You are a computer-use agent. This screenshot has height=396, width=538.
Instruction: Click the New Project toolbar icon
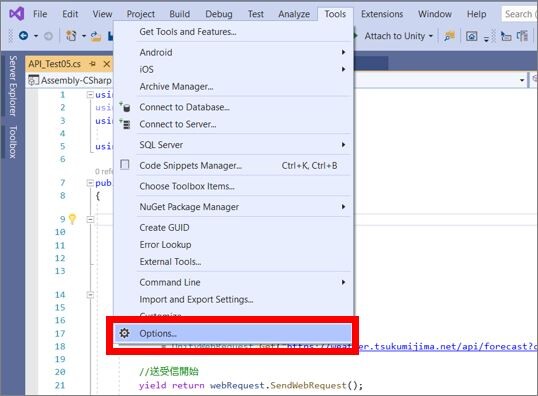click(x=71, y=35)
